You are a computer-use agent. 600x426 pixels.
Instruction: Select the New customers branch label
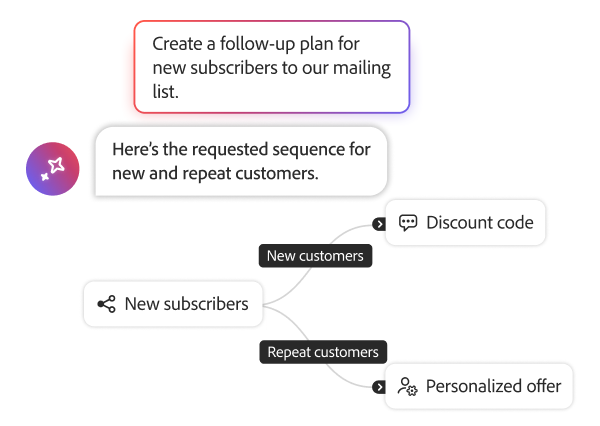(x=315, y=256)
